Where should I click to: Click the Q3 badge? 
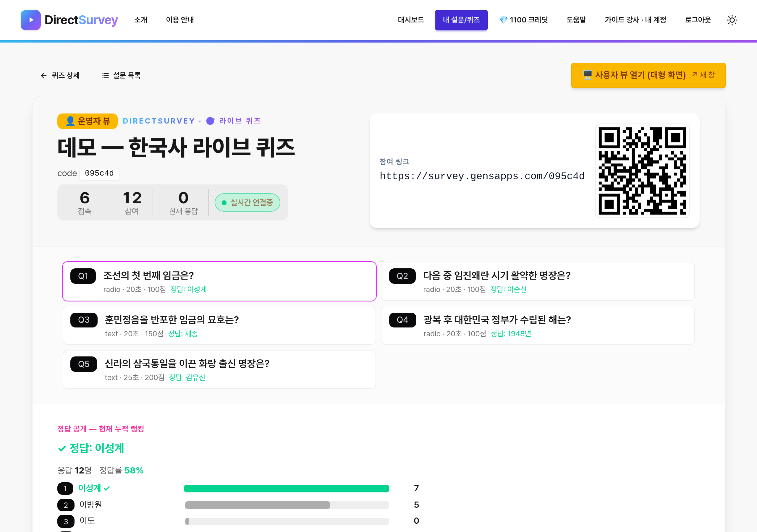(x=84, y=320)
